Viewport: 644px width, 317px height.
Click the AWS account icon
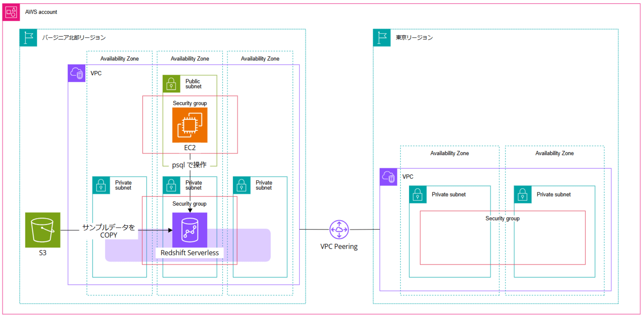pyautogui.click(x=11, y=12)
